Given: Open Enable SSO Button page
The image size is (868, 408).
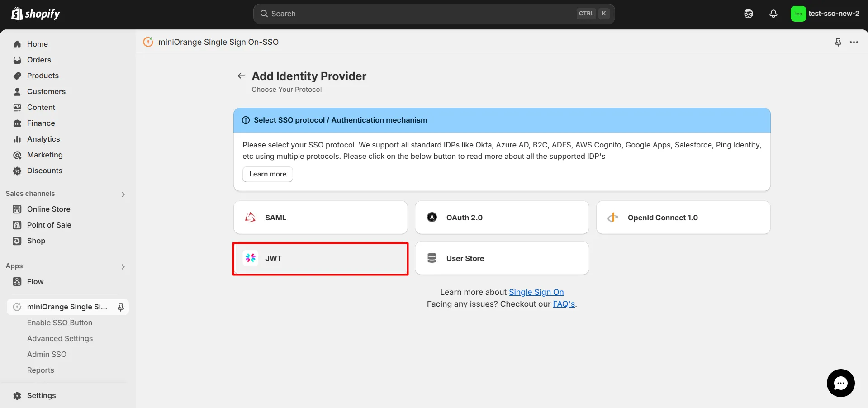Looking at the screenshot, I should click(60, 323).
